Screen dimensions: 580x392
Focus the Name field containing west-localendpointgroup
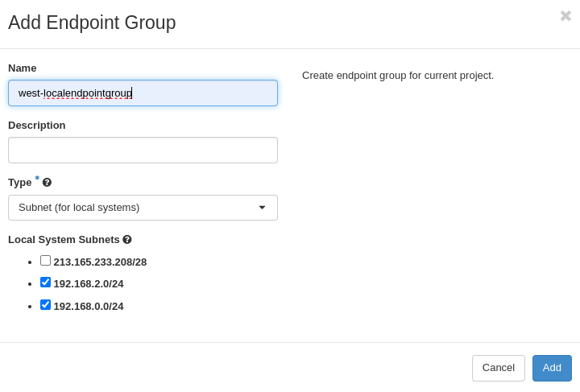coord(143,93)
